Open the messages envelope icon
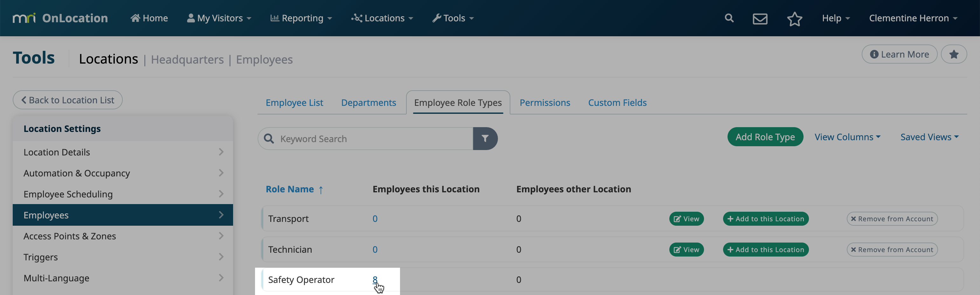 760,18
